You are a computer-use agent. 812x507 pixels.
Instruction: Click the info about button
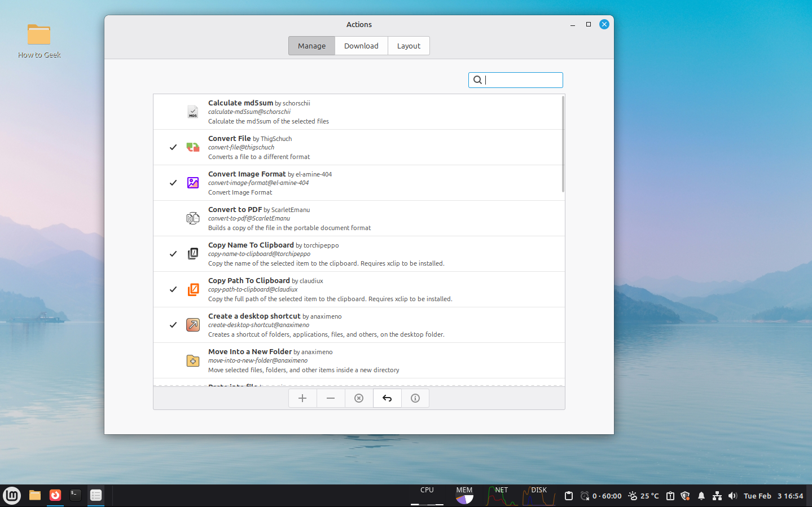(415, 398)
